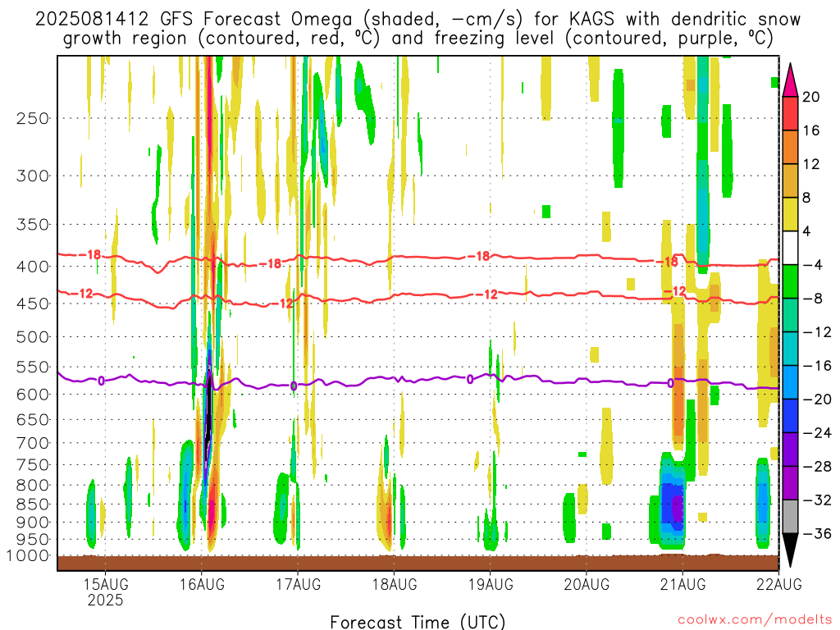Click the pink arrow atop the colorbar
Screen dimensions: 840x630
click(x=790, y=81)
